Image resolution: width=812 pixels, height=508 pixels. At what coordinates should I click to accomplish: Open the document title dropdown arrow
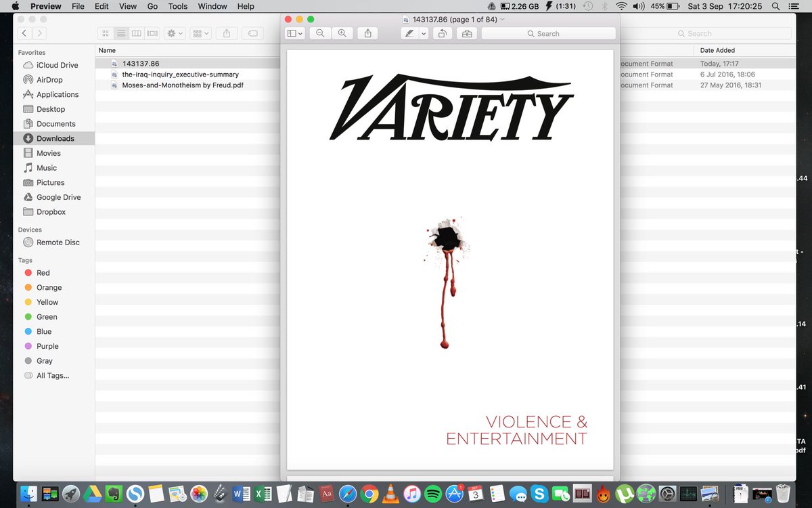tap(502, 20)
